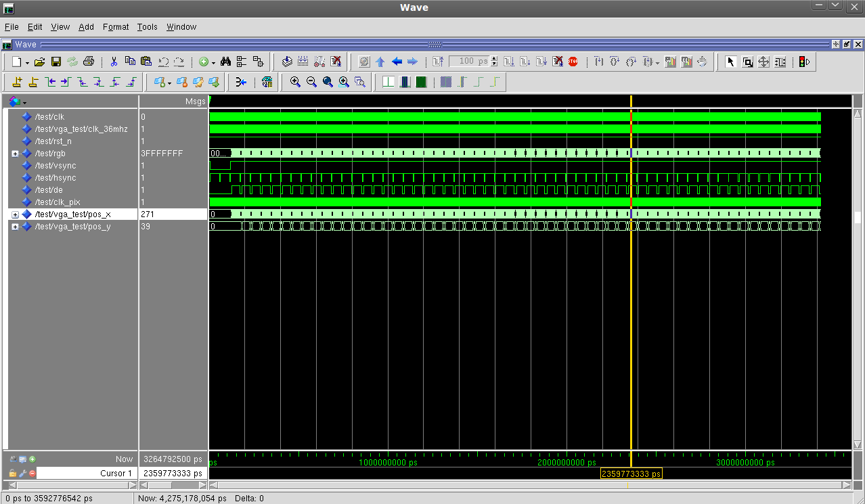The height and width of the screenshot is (504, 865).
Task: Zoom in with the plus magnifier
Action: pos(295,82)
